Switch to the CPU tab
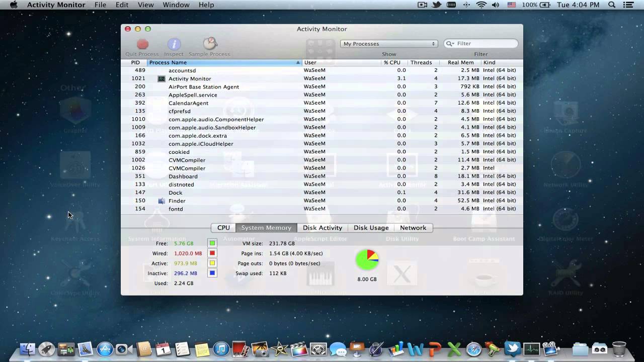Viewport: 644px width, 362px height. pyautogui.click(x=223, y=228)
